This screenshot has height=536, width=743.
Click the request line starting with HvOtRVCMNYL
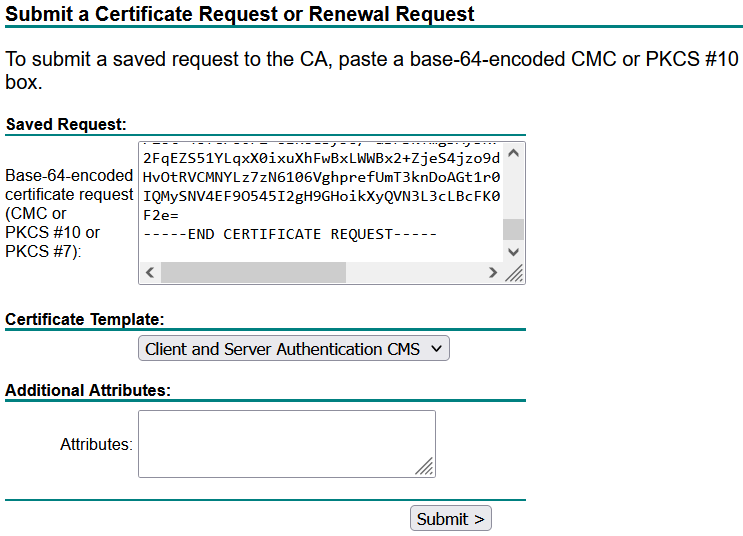(321, 177)
